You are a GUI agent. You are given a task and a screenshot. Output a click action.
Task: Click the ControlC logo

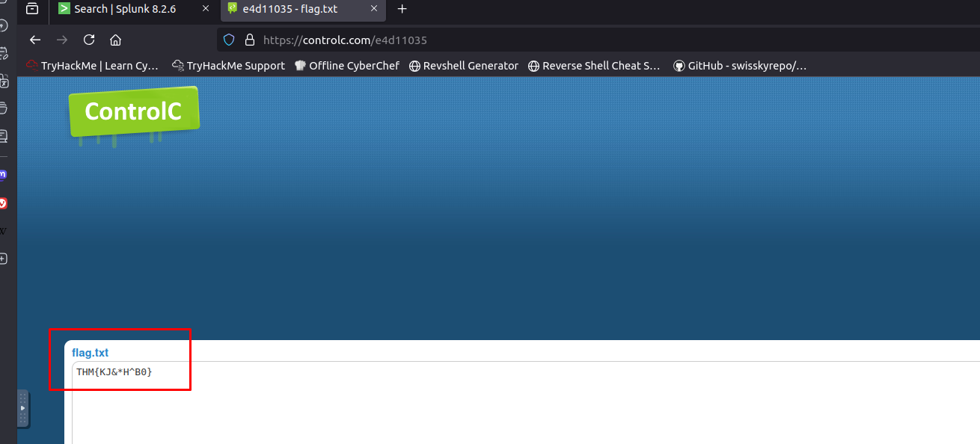[134, 111]
